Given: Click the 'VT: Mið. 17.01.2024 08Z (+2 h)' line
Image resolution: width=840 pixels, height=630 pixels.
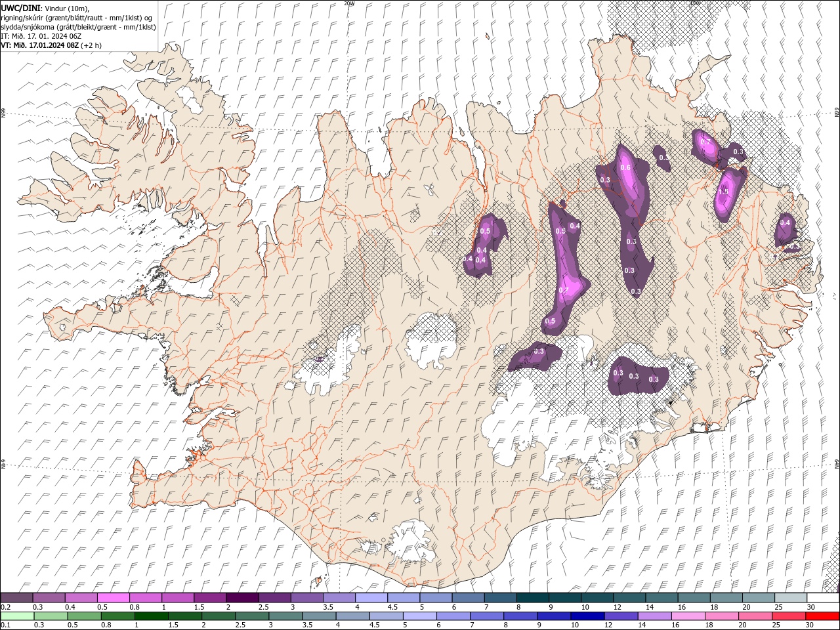Looking at the screenshot, I should coord(51,45).
